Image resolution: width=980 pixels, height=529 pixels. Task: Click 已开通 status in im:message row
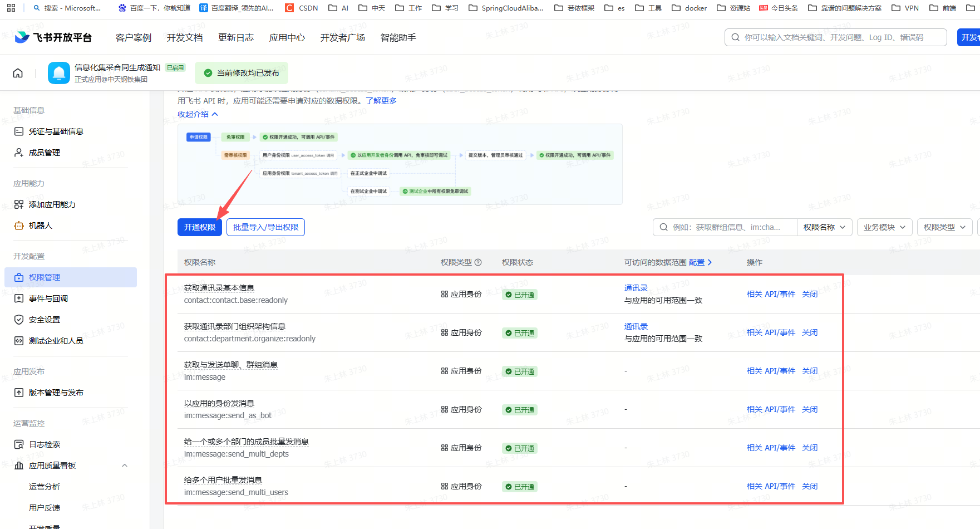(520, 371)
